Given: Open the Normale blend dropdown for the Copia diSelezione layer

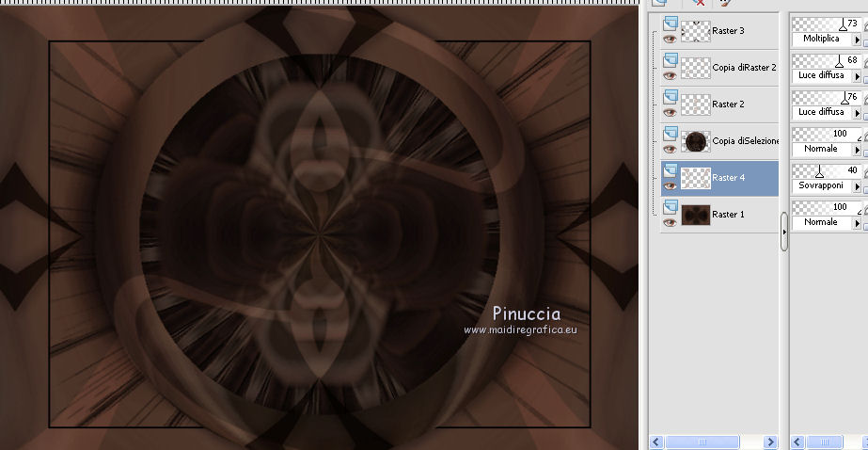Looking at the screenshot, I should point(858,150).
